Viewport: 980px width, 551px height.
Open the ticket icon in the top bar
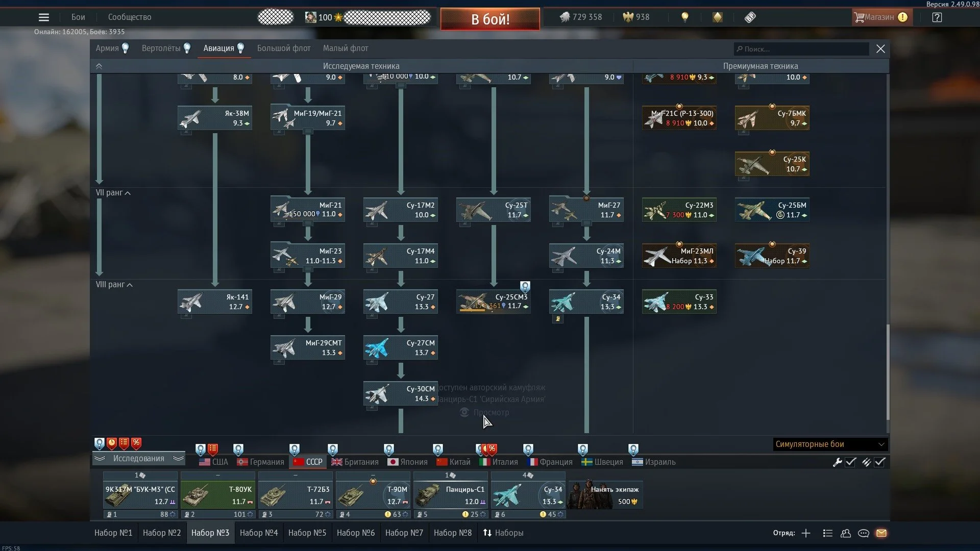[750, 17]
